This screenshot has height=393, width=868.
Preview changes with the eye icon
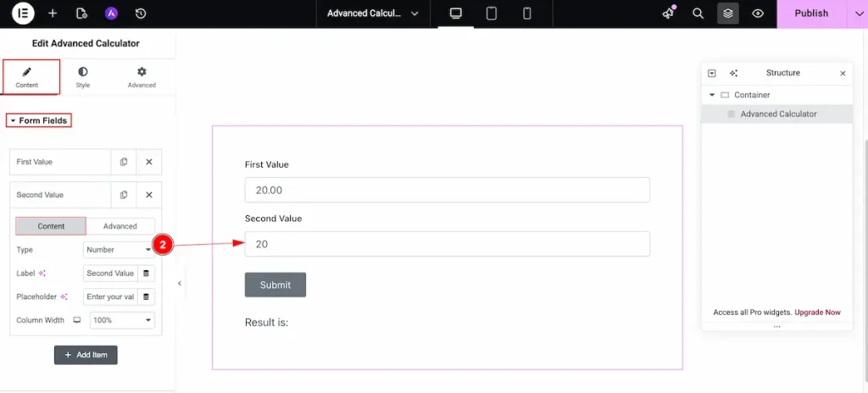coord(758,14)
